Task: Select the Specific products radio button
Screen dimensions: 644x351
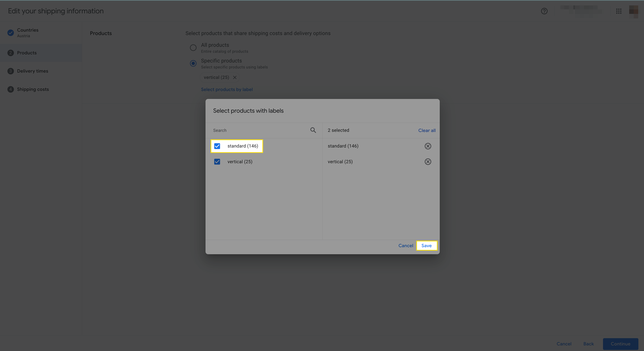Action: (x=193, y=63)
